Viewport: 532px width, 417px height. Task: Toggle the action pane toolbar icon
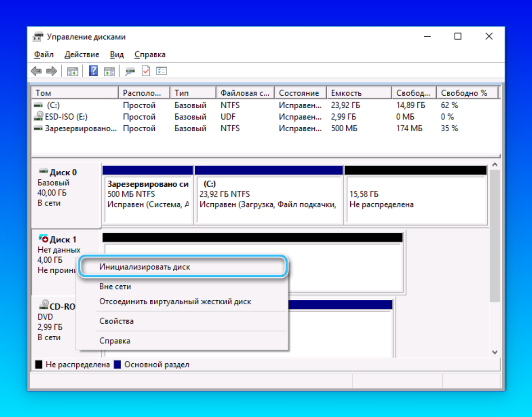[x=109, y=71]
